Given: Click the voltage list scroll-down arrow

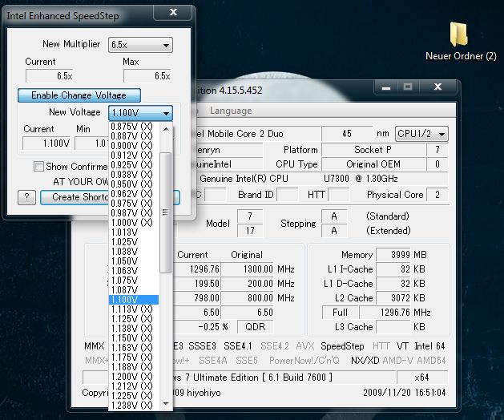Looking at the screenshot, I should 166,404.
